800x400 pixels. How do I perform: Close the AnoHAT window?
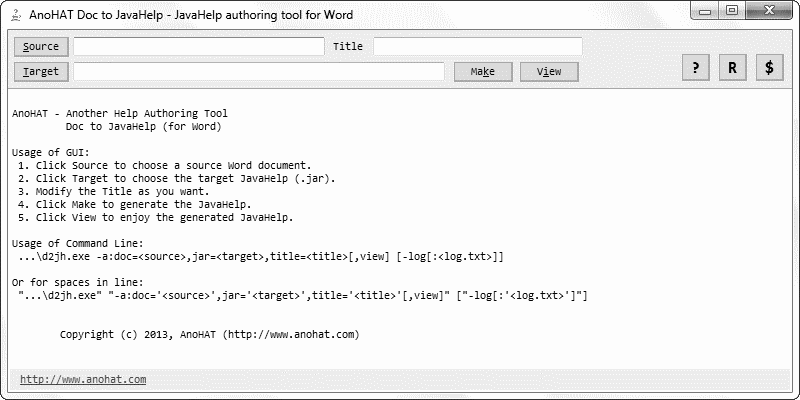coord(770,11)
